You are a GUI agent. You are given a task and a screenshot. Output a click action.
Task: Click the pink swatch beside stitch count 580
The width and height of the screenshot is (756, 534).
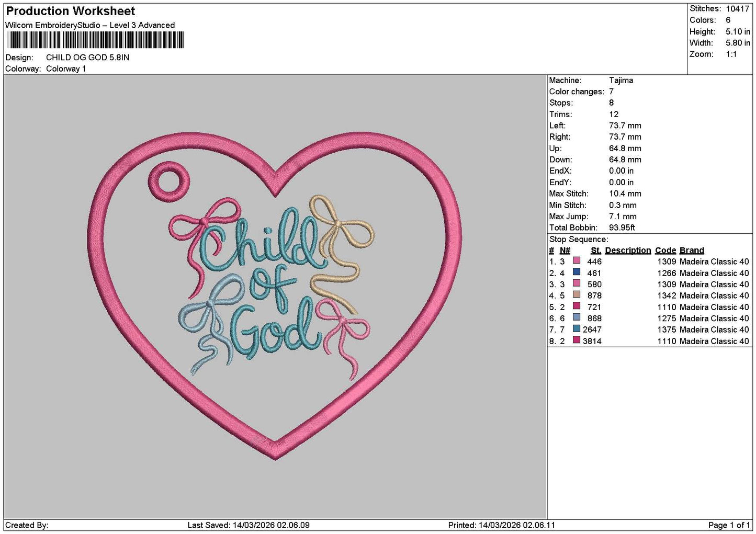pos(577,283)
